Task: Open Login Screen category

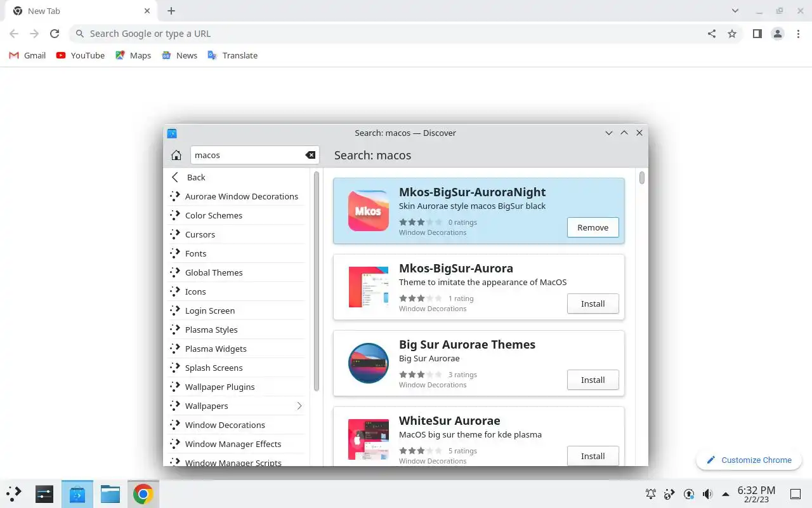Action: pos(237,311)
